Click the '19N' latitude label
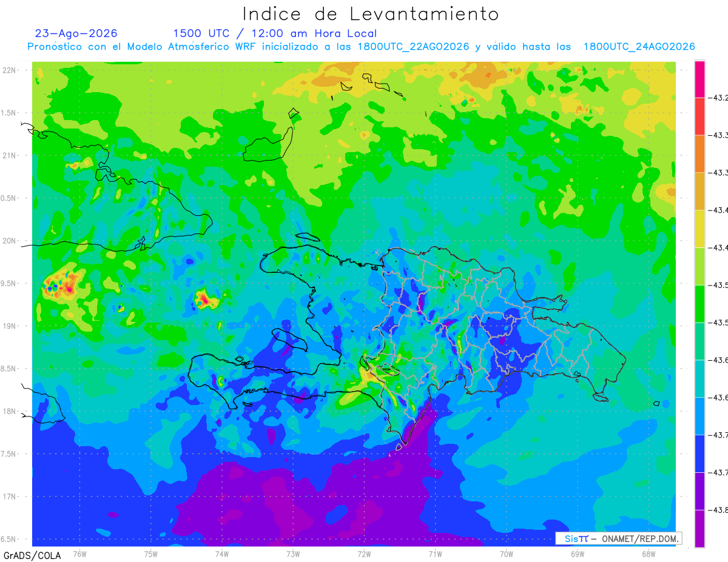 pyautogui.click(x=9, y=326)
